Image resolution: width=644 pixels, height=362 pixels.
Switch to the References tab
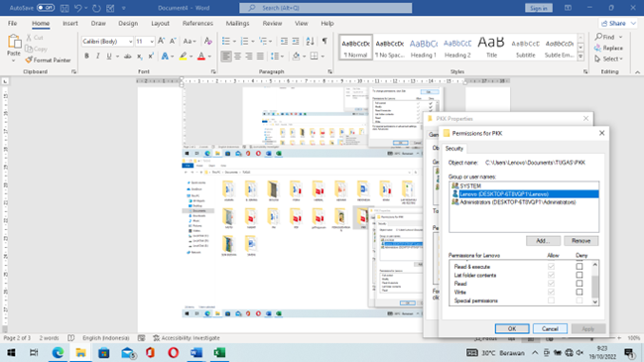(x=198, y=24)
